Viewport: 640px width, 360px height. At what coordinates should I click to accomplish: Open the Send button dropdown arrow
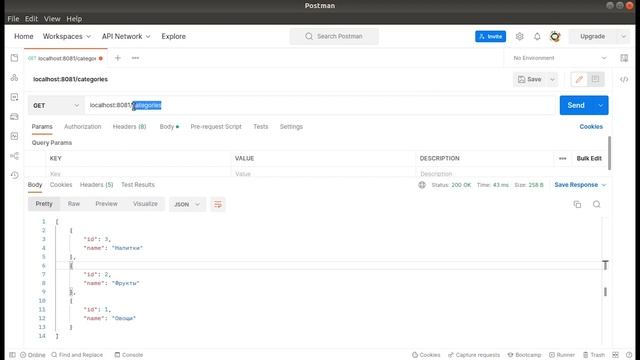click(600, 105)
